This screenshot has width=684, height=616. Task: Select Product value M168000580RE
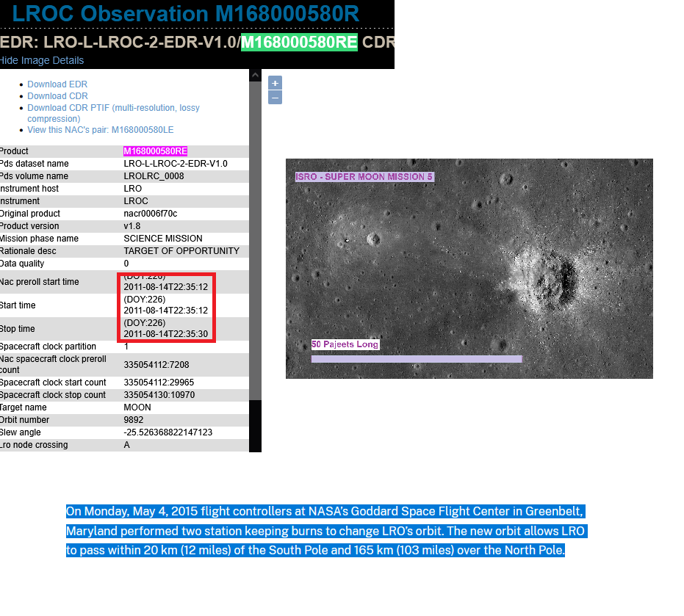(x=155, y=151)
